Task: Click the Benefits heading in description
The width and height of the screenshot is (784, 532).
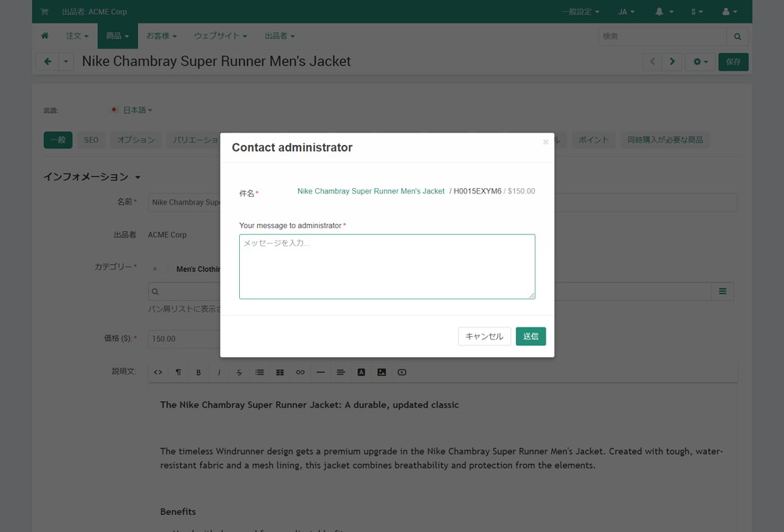Action: (178, 512)
